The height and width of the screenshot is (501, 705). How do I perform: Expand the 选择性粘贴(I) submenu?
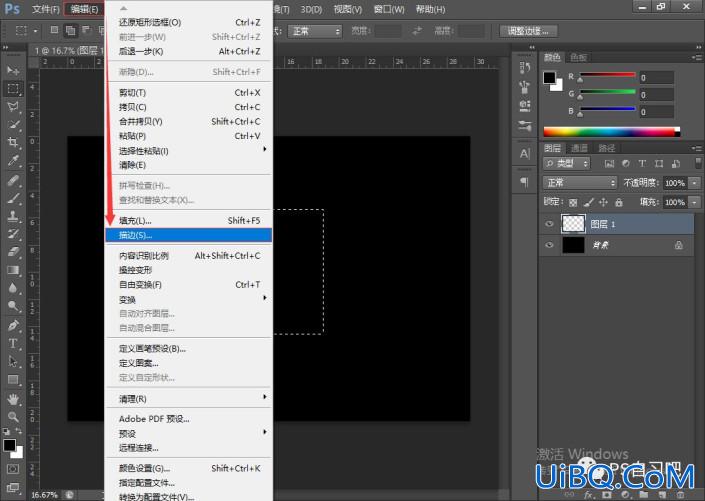pyautogui.click(x=189, y=151)
